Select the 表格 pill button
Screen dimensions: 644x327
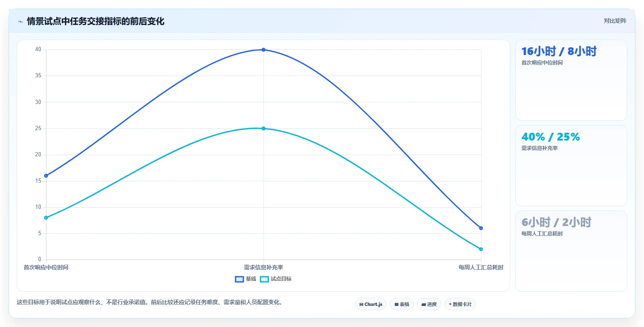tap(402, 304)
